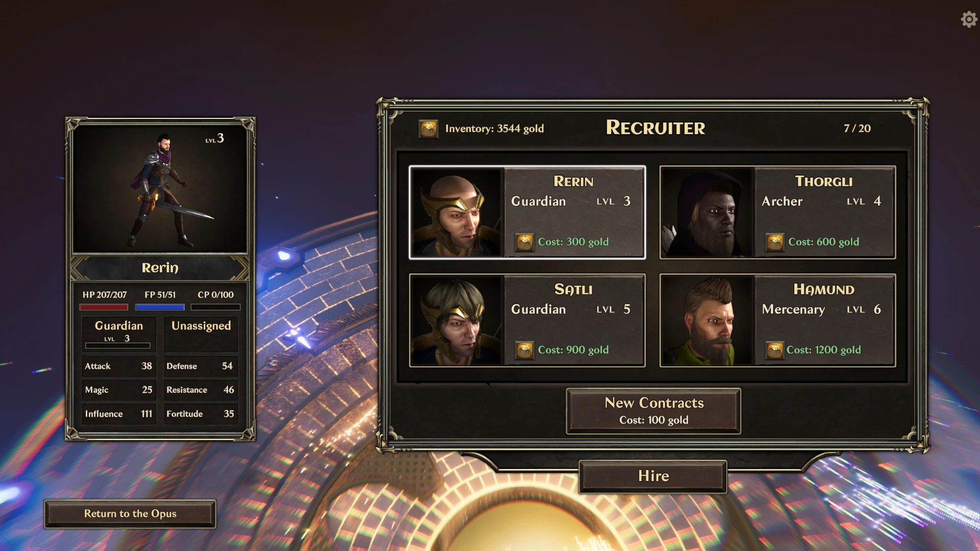This screenshot has width=980, height=551.
Task: Click gold pouch icon beside Hamund's cost
Action: [x=775, y=350]
